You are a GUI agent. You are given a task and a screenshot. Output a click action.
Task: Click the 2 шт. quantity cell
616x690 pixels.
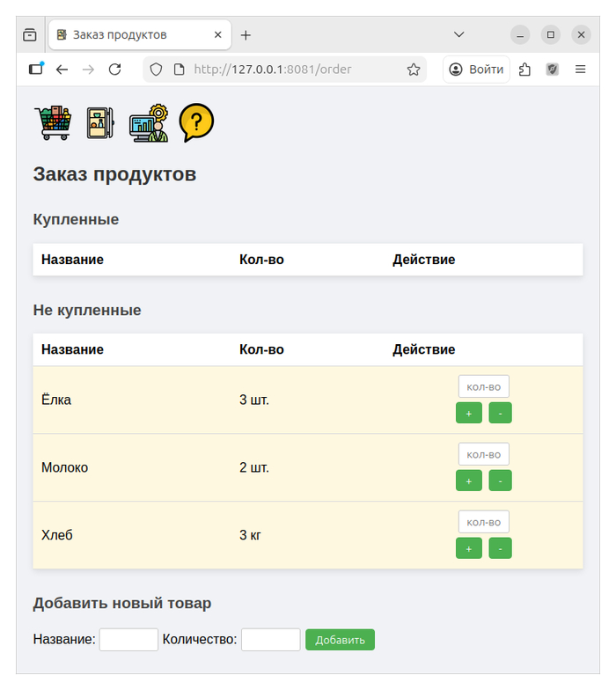(x=253, y=467)
